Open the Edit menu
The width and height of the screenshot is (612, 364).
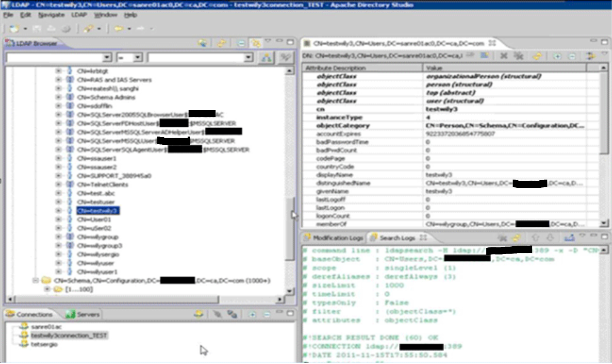tap(26, 15)
